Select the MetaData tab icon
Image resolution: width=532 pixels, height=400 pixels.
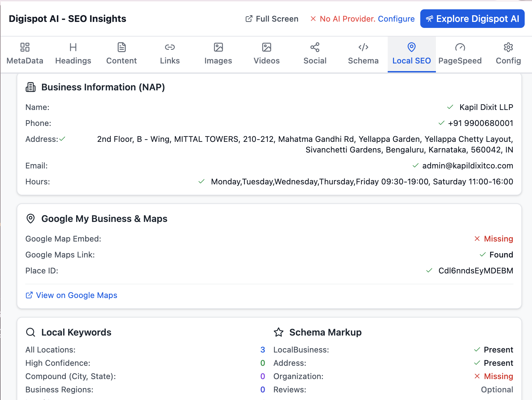click(x=25, y=47)
